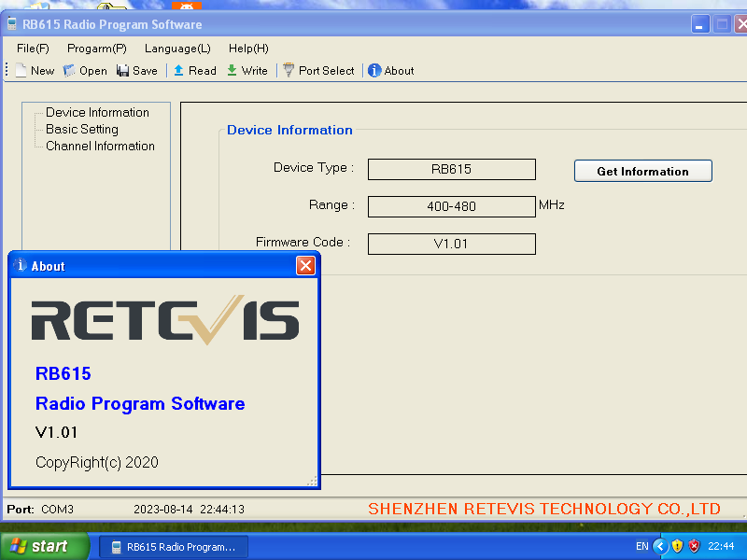This screenshot has height=560, width=747.
Task: Click the About dialog title info icon
Action: pos(20,265)
